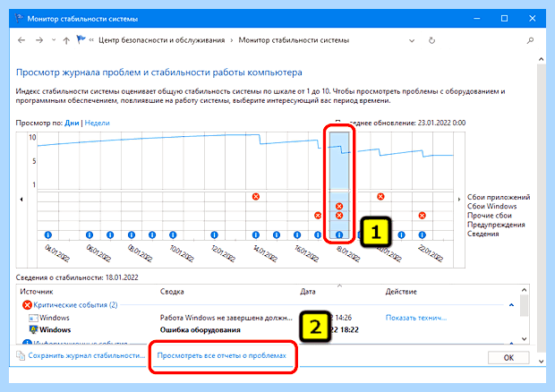Open breadcrumb Центр безопасности и обслуживания
This screenshot has width=555, height=392.
[x=161, y=40]
